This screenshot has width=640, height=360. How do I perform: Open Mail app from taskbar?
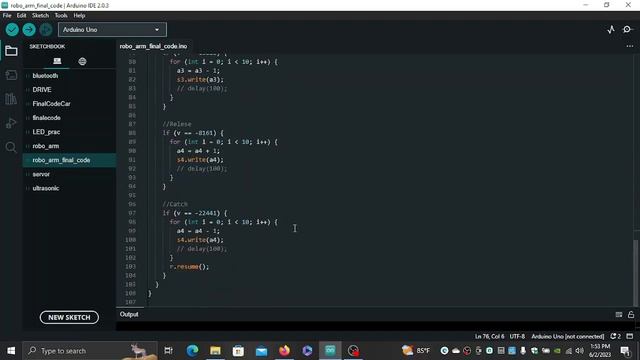pyautogui.click(x=261, y=351)
